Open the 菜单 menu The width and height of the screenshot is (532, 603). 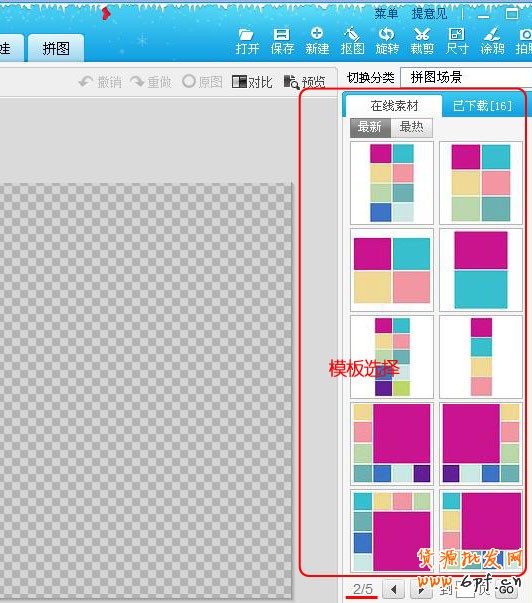pyautogui.click(x=386, y=14)
